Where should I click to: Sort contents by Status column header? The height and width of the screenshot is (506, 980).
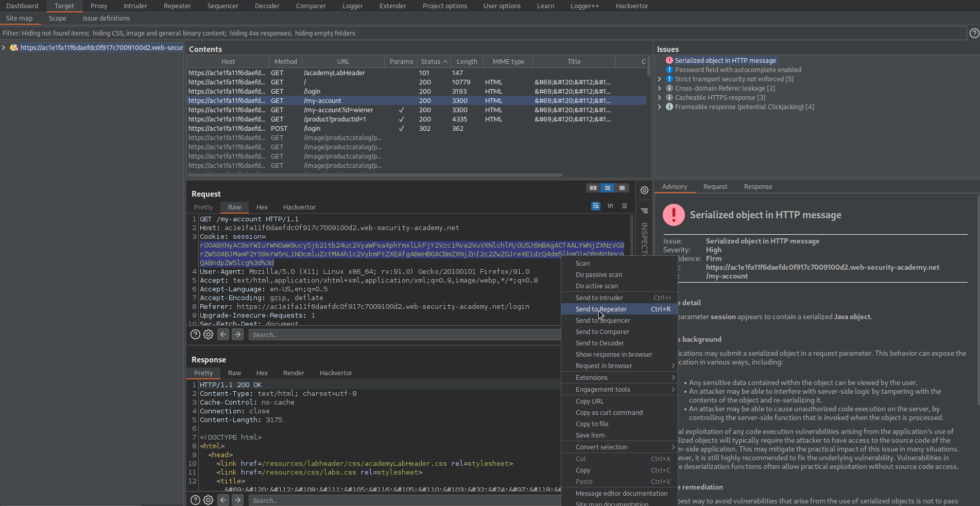[433, 62]
